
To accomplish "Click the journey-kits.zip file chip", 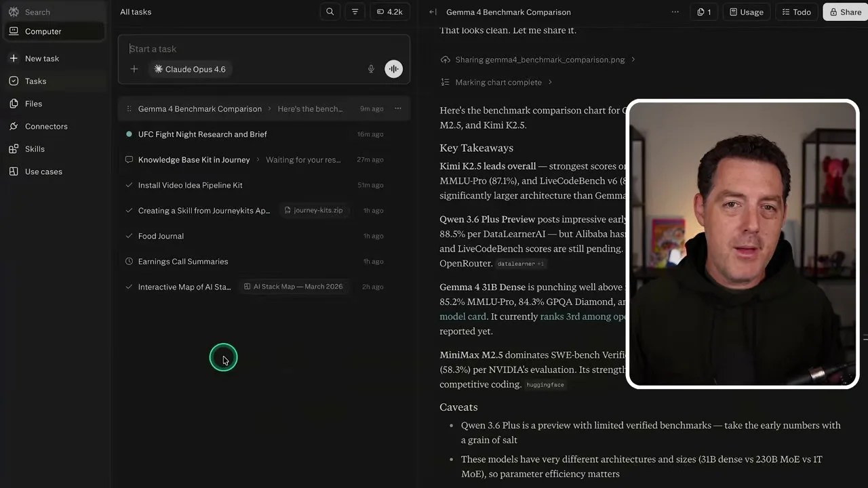I will [313, 210].
